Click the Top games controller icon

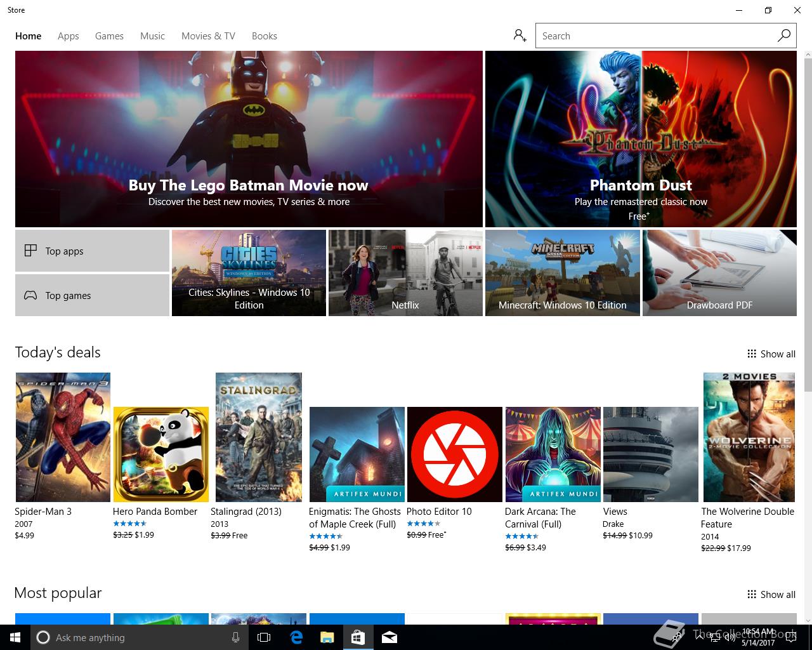[30, 295]
